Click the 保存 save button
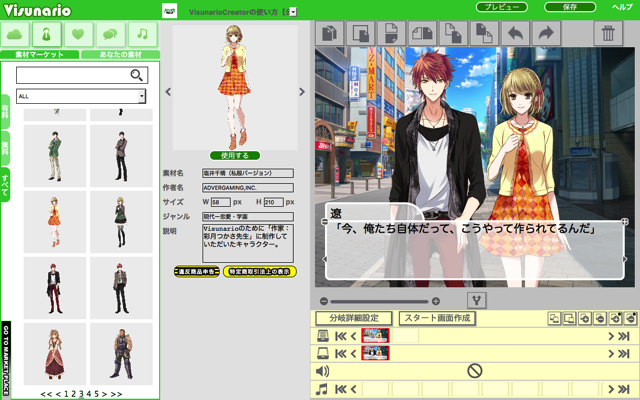The image size is (640, 400). (x=570, y=7)
